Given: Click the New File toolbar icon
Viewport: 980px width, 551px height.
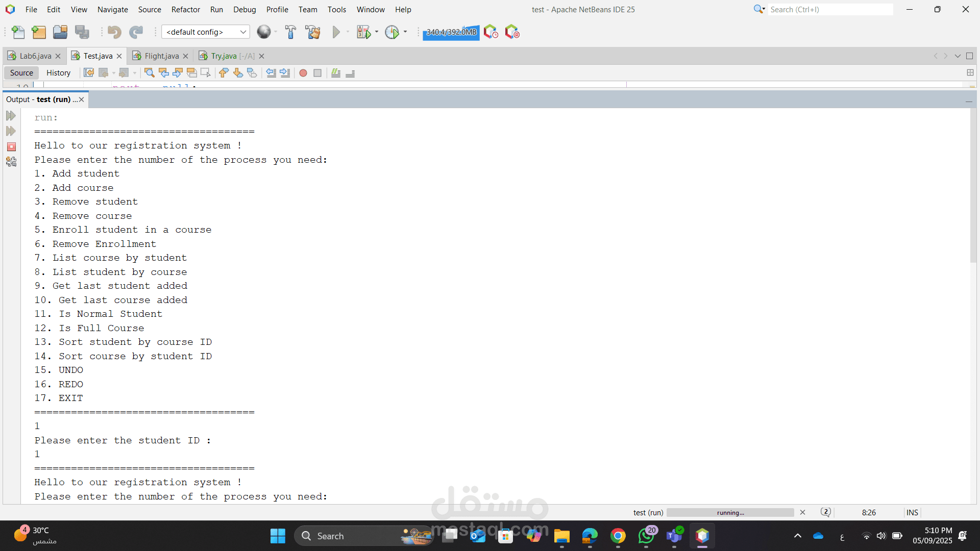Looking at the screenshot, I should [x=18, y=32].
